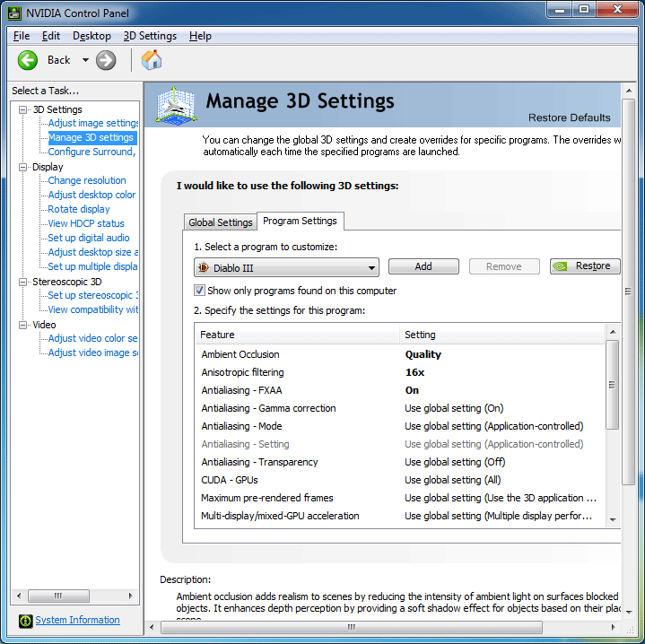Select Adjust image settings task
The width and height of the screenshot is (645, 644).
point(93,123)
